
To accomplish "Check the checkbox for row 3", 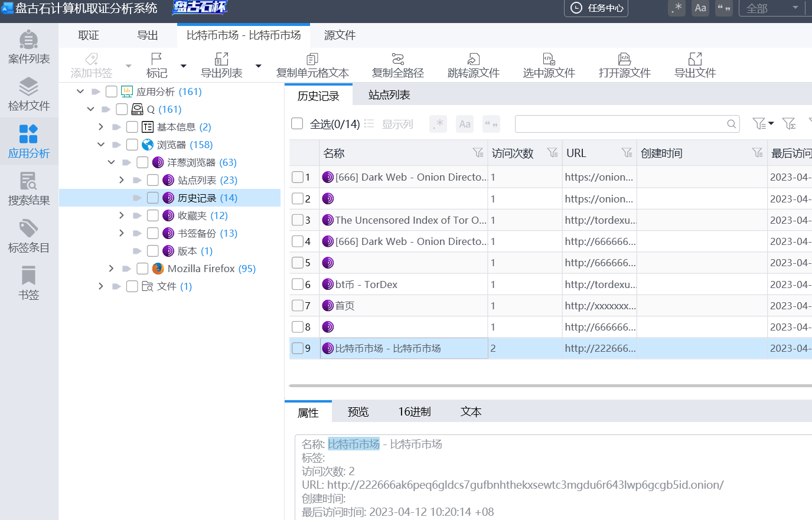I will 298,220.
